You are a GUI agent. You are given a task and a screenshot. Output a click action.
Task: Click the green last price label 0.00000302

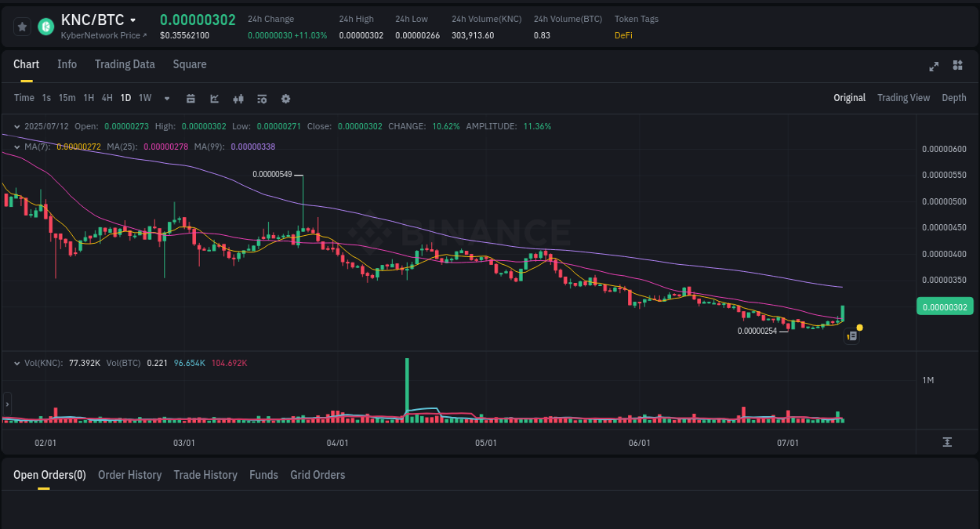[945, 306]
